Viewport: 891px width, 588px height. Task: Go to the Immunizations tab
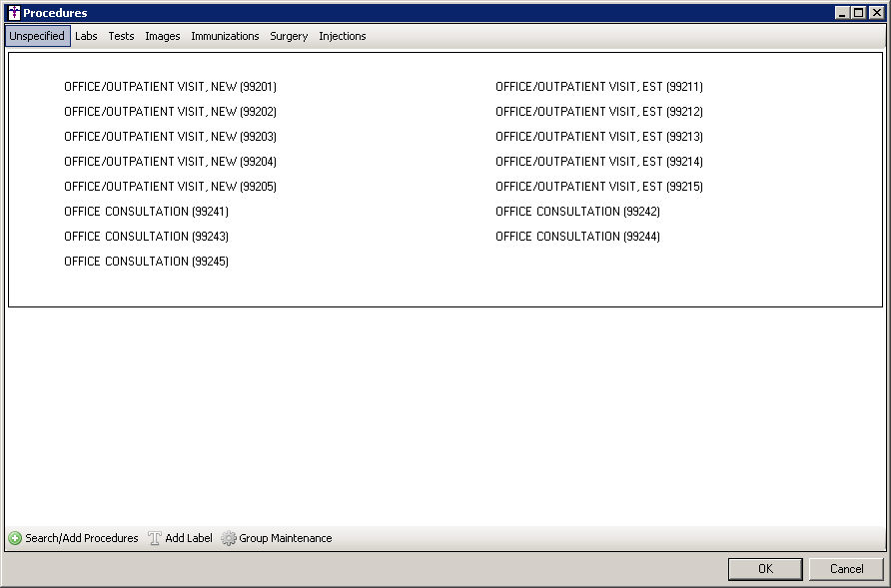tap(225, 36)
